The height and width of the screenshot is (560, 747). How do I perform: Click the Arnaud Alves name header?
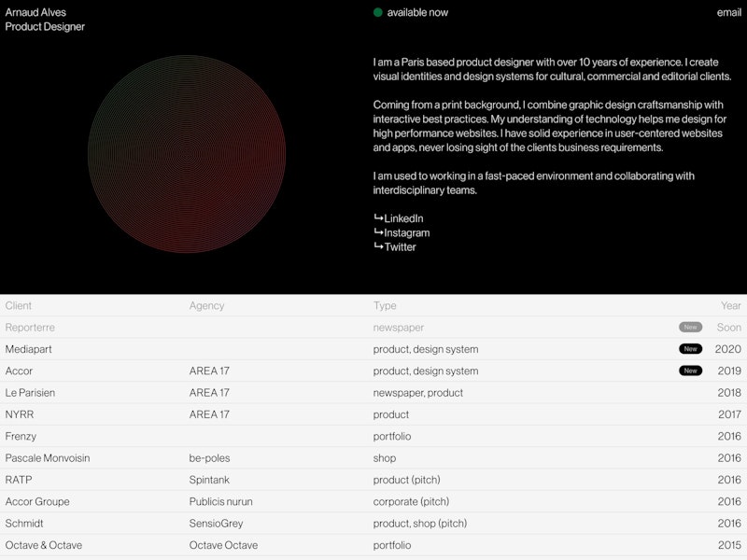pos(35,12)
